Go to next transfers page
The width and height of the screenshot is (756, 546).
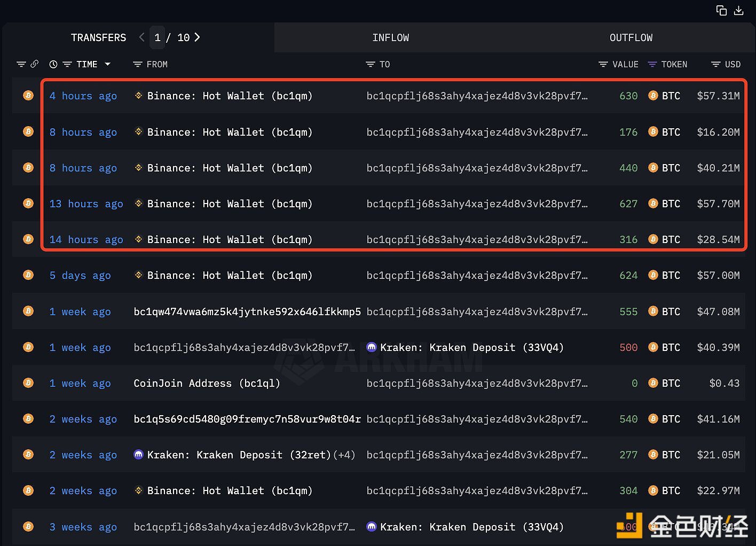point(197,37)
